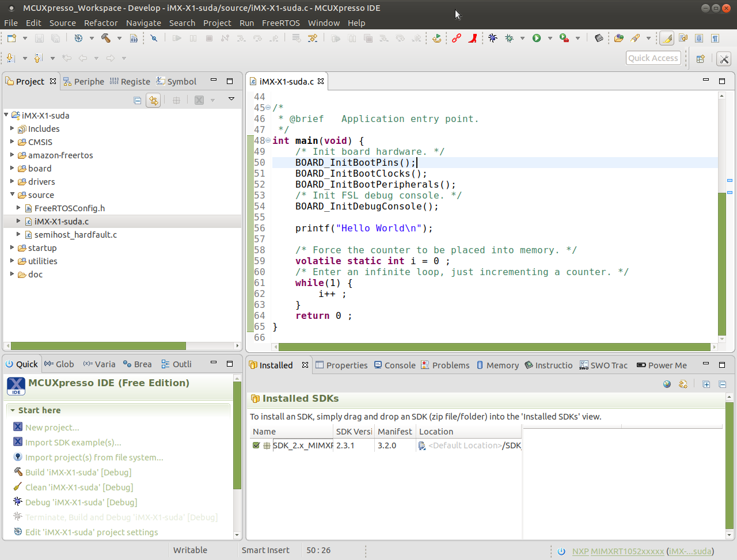This screenshot has width=737, height=560.
Task: Expand the amazon-freertos folder
Action: [x=12, y=155]
